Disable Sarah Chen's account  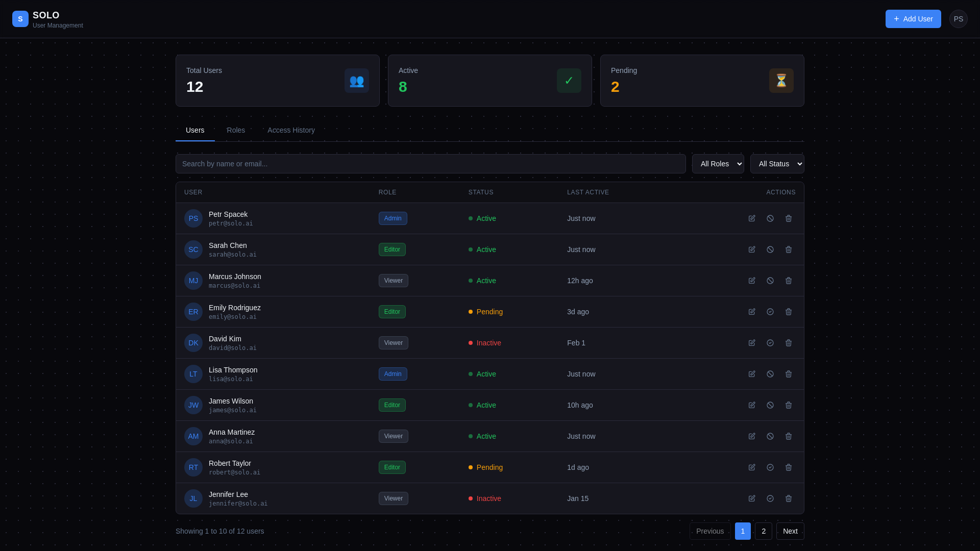coord(770,249)
